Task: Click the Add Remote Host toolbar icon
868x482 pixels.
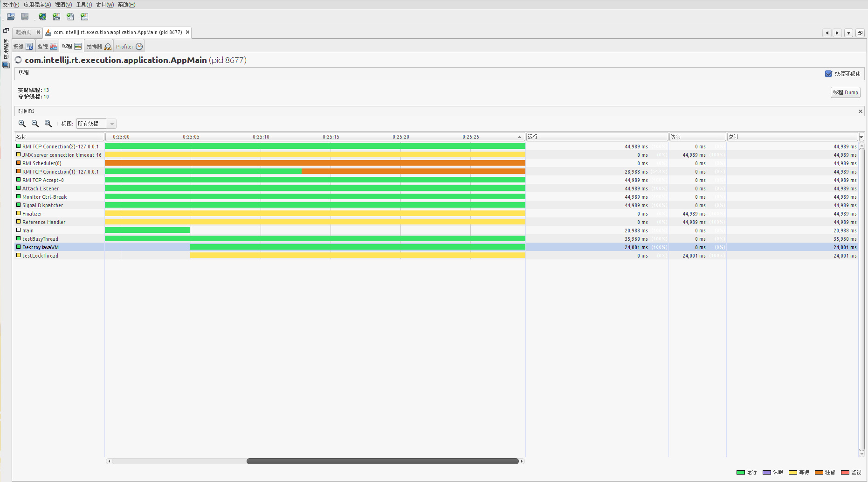Action: (x=42, y=17)
